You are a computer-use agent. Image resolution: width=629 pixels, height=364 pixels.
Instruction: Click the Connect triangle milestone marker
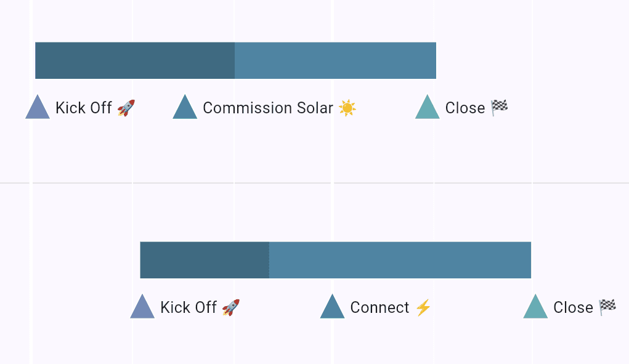coord(332,309)
